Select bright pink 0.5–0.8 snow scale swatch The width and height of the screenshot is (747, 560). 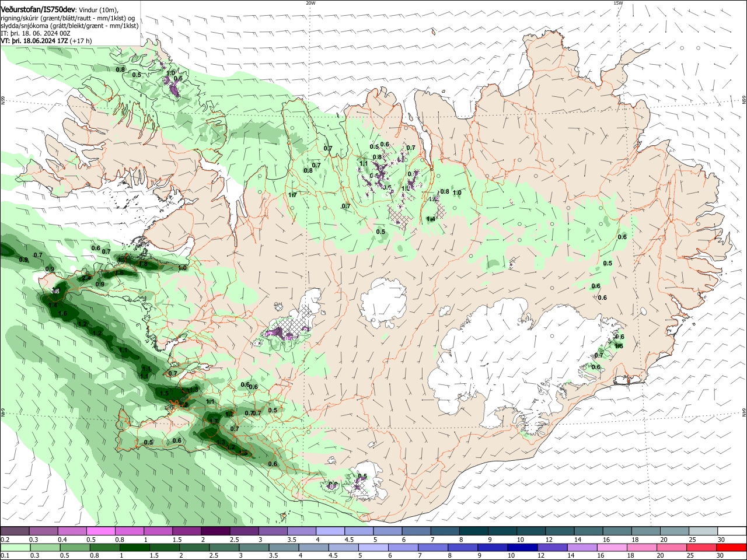point(100,531)
